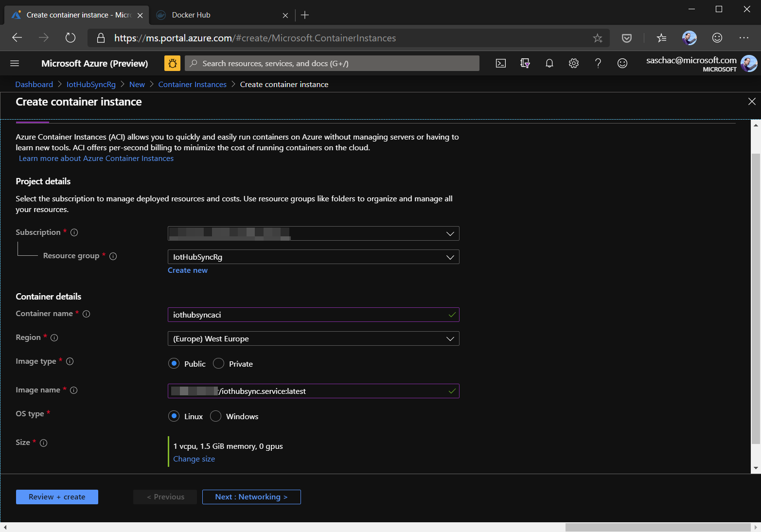This screenshot has width=761, height=532.
Task: Click the Change size link
Action: [x=194, y=459]
